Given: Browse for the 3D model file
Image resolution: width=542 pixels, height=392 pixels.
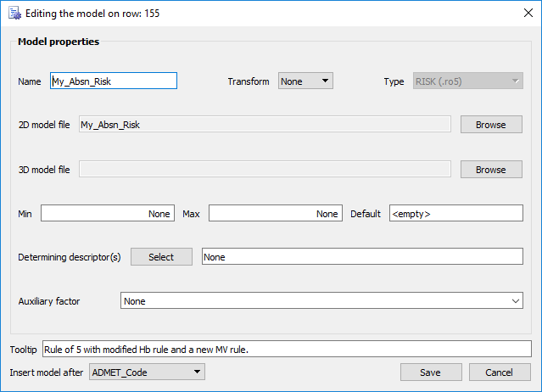Looking at the screenshot, I should [x=491, y=170].
